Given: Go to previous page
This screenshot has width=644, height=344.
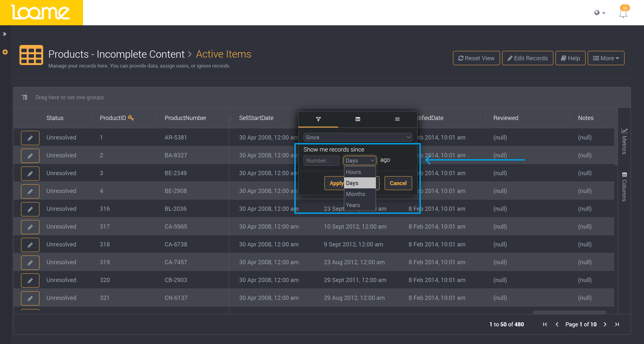Looking at the screenshot, I should click(557, 324).
